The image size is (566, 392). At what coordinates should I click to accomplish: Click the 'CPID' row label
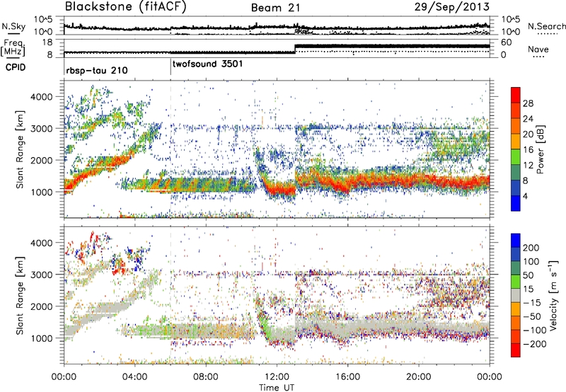tap(16, 67)
